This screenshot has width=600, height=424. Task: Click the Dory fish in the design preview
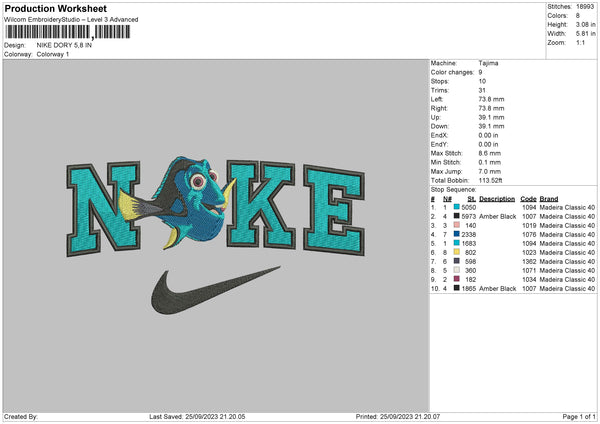tap(178, 202)
